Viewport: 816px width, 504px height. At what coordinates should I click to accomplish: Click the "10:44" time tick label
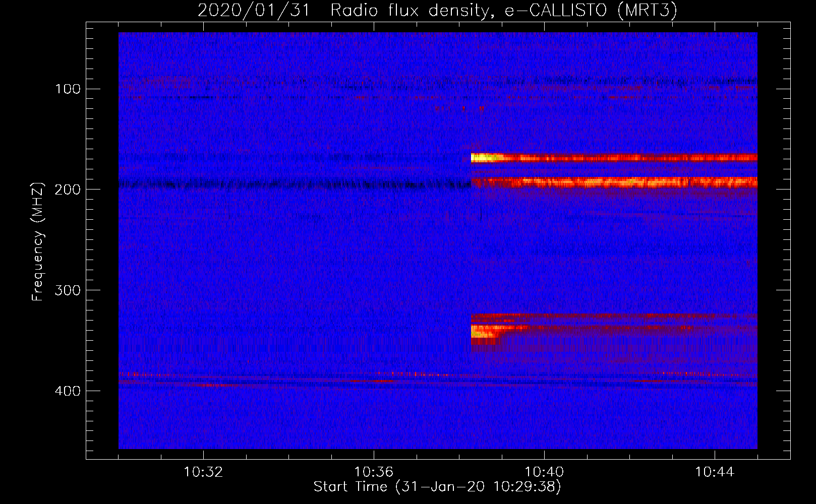coord(715,472)
